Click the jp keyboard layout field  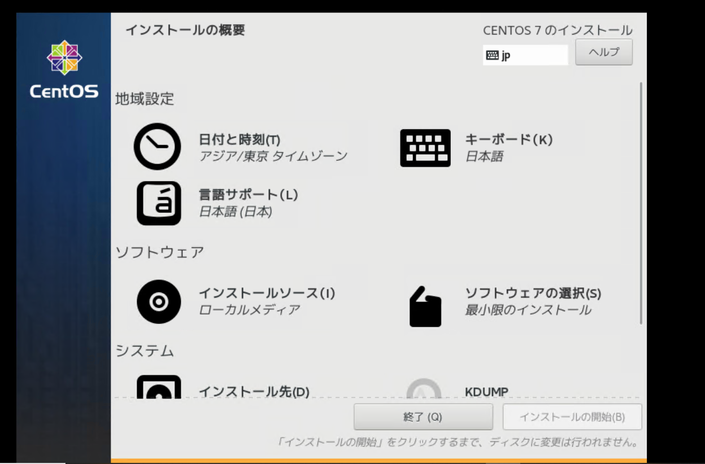click(525, 55)
